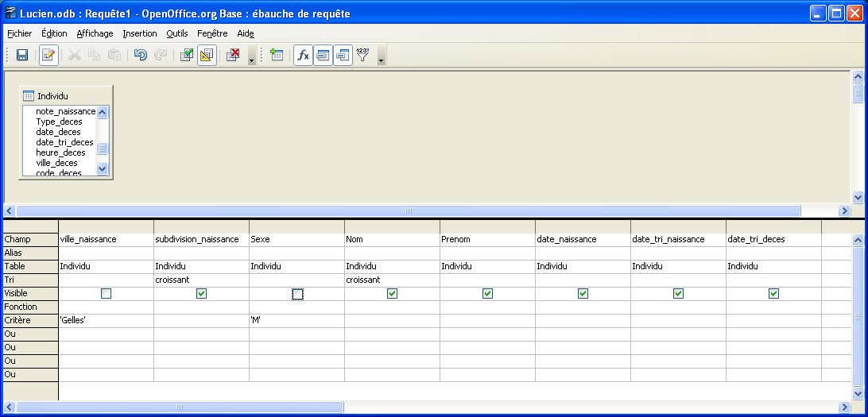Click down arrow in Individu field list
Viewport: 868px width, 417px height.
pos(103,168)
